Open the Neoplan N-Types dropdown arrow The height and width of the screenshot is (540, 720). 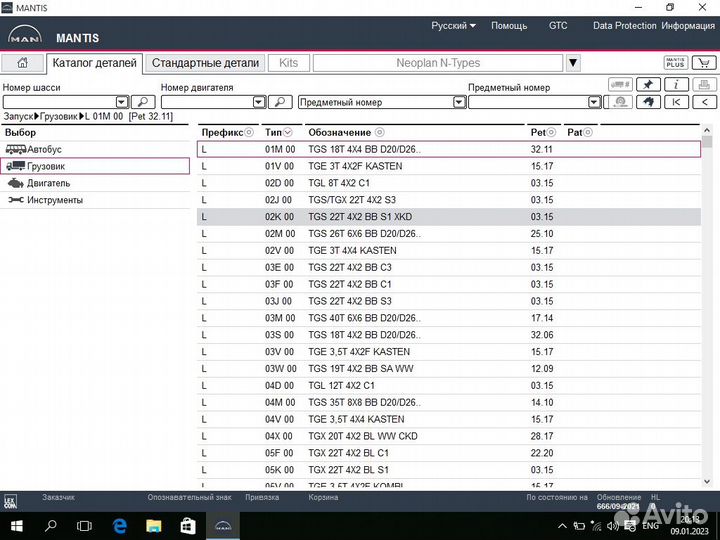click(x=573, y=63)
